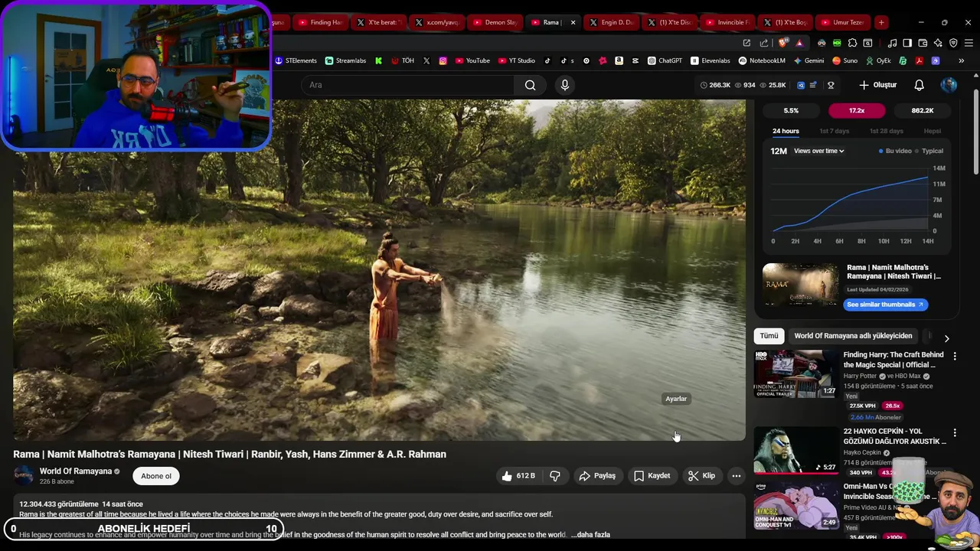Viewport: 980px width, 551px height.
Task: Open Brave Shields lion icon
Action: (x=782, y=43)
